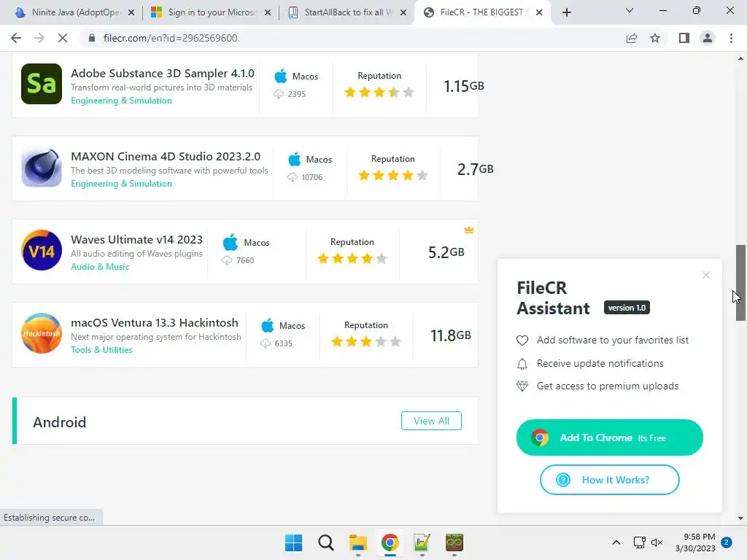This screenshot has width=747, height=560.
Task: Share this page via toolbar icon
Action: (x=632, y=38)
